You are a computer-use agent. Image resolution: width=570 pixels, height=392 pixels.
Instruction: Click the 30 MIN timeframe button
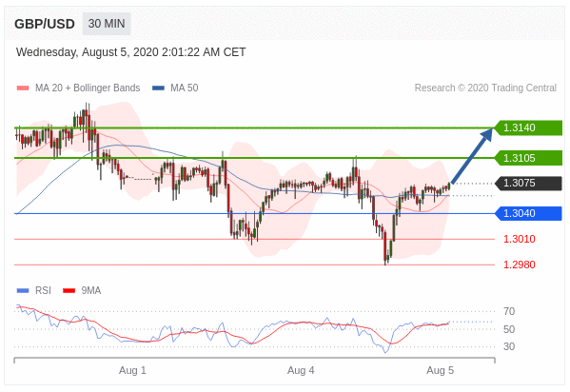pyautogui.click(x=107, y=24)
